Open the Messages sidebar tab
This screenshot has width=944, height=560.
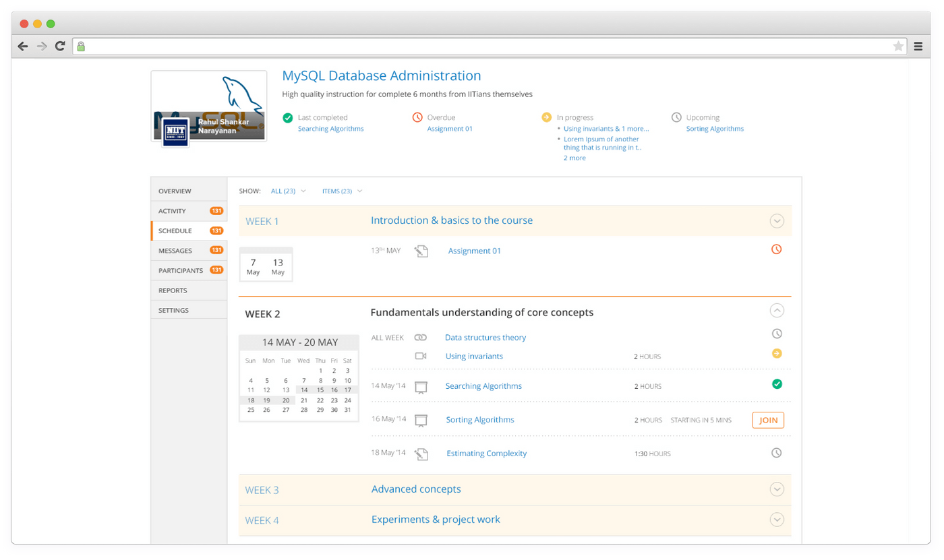pyautogui.click(x=189, y=251)
